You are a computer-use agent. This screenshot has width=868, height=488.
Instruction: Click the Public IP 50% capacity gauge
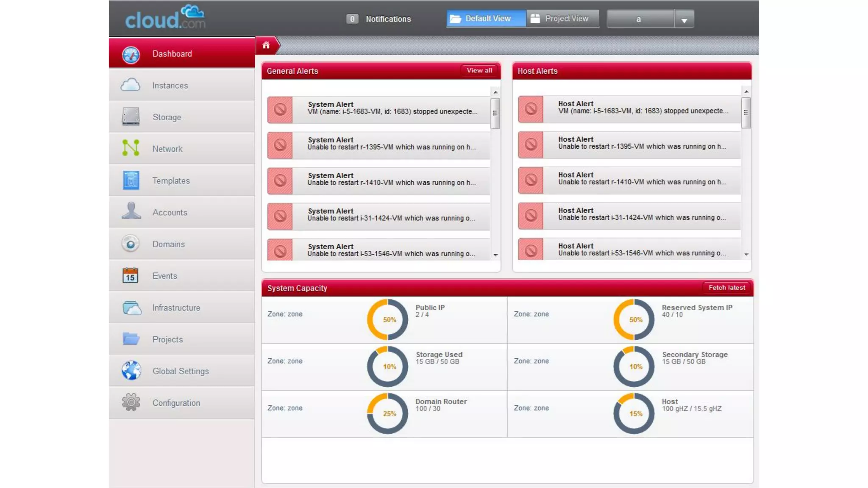(387, 320)
